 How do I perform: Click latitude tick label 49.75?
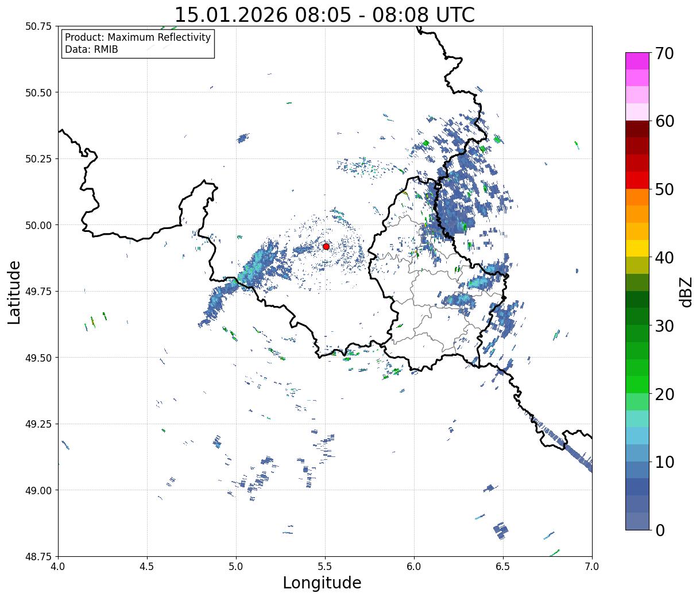pyautogui.click(x=38, y=292)
